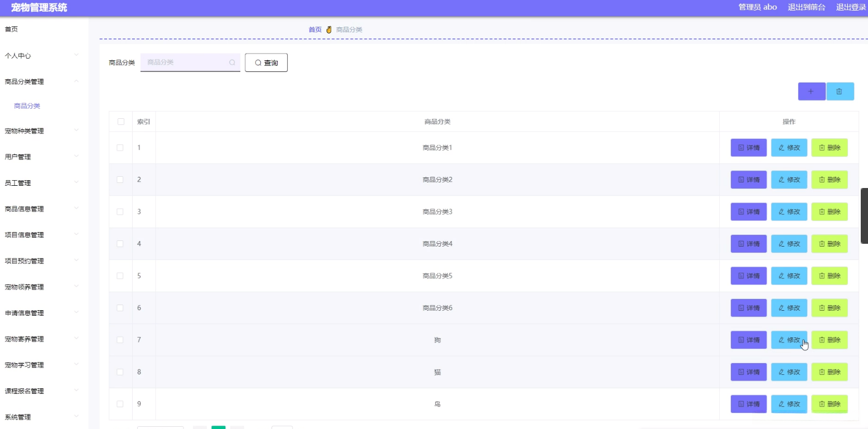Screen dimensions: 868x429
Task: Tick the checkbox for the 鸟 row
Action: (x=120, y=404)
